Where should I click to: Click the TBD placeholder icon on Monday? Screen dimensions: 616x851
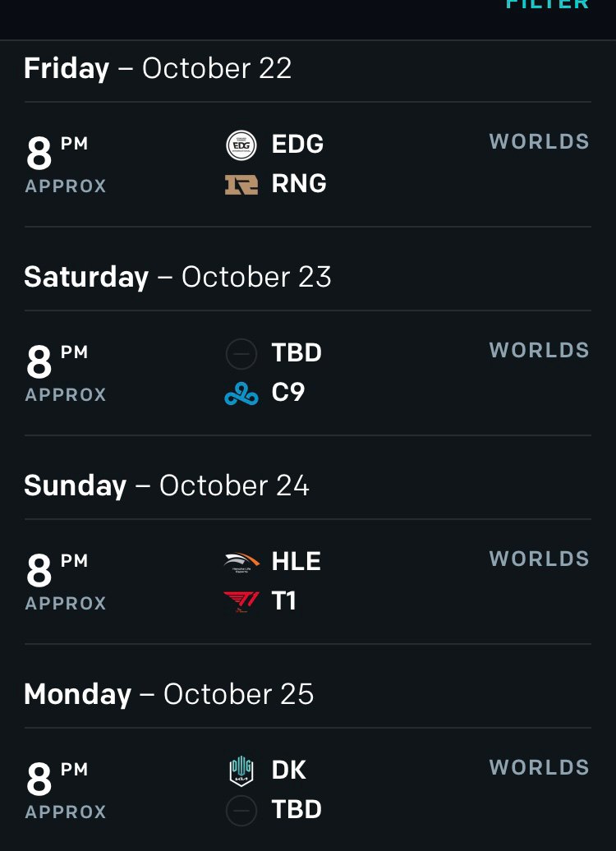click(241, 811)
